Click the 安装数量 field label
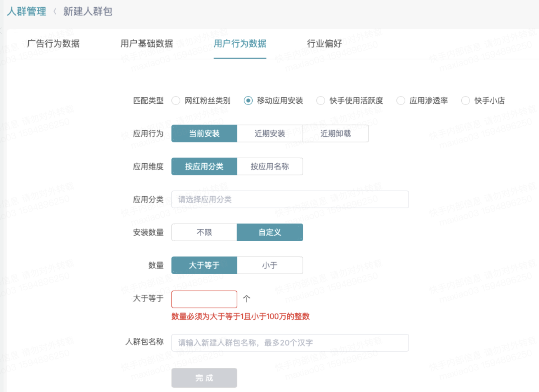539x392 pixels. point(148,233)
